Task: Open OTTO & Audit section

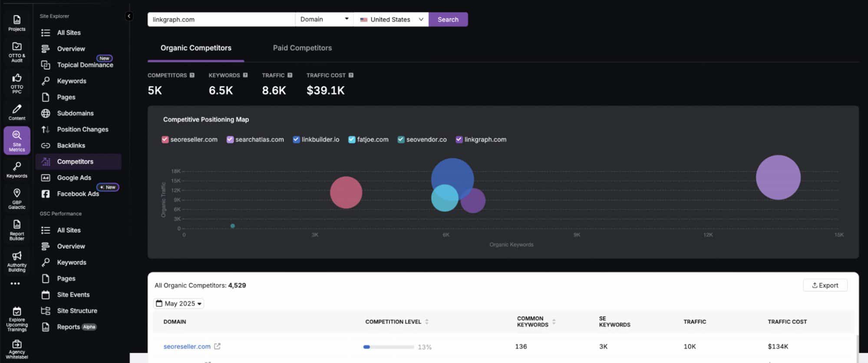Action: pos(17,52)
